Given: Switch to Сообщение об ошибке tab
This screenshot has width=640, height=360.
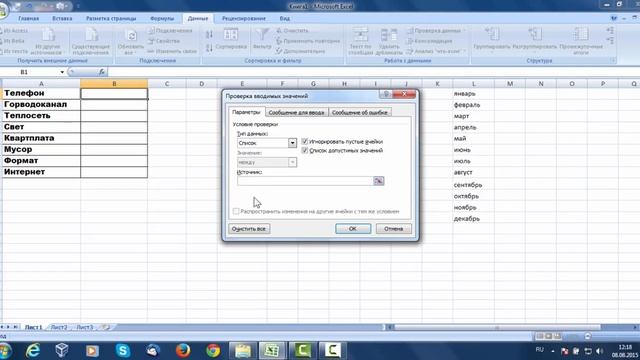Looking at the screenshot, I should (360, 112).
